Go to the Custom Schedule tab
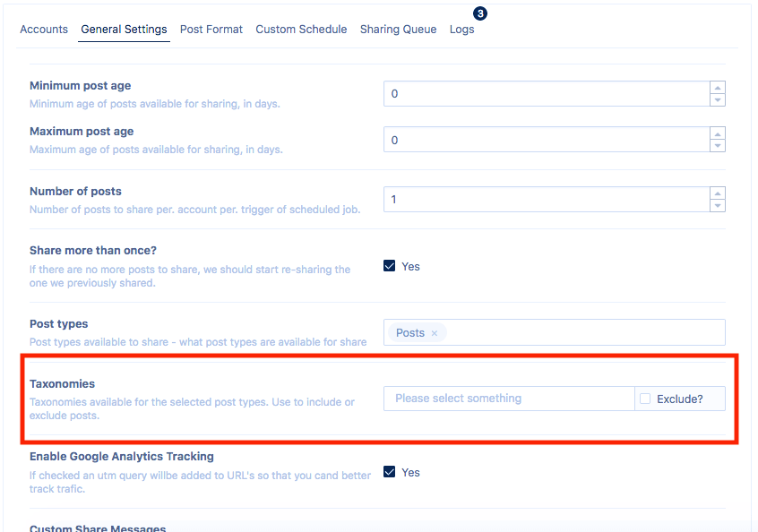The height and width of the screenshot is (532, 758). 301,30
